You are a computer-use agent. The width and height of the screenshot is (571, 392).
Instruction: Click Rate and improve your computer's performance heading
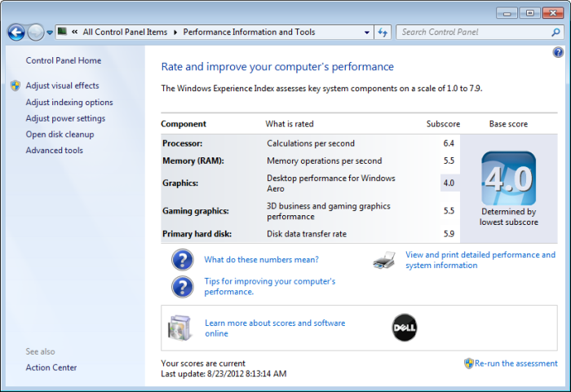click(277, 67)
